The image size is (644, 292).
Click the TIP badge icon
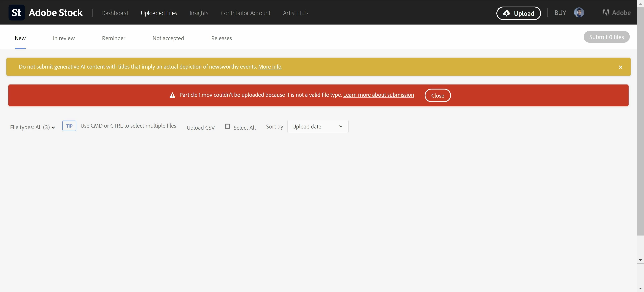click(69, 126)
